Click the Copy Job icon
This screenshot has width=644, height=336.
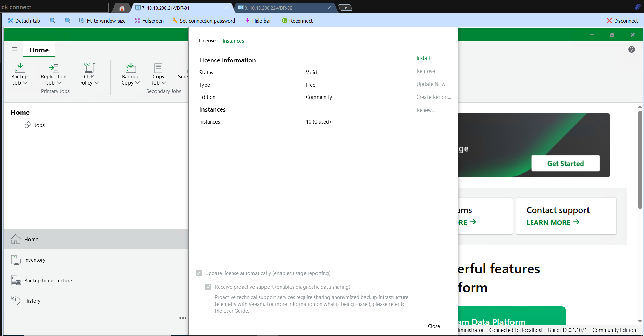pyautogui.click(x=159, y=68)
